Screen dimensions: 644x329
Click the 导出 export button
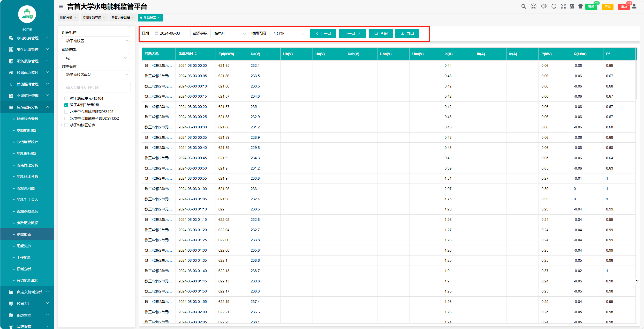tap(407, 33)
